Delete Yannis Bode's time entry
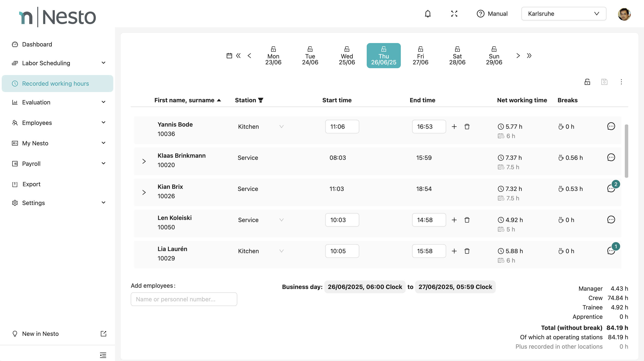This screenshot has width=644, height=361. [x=467, y=127]
